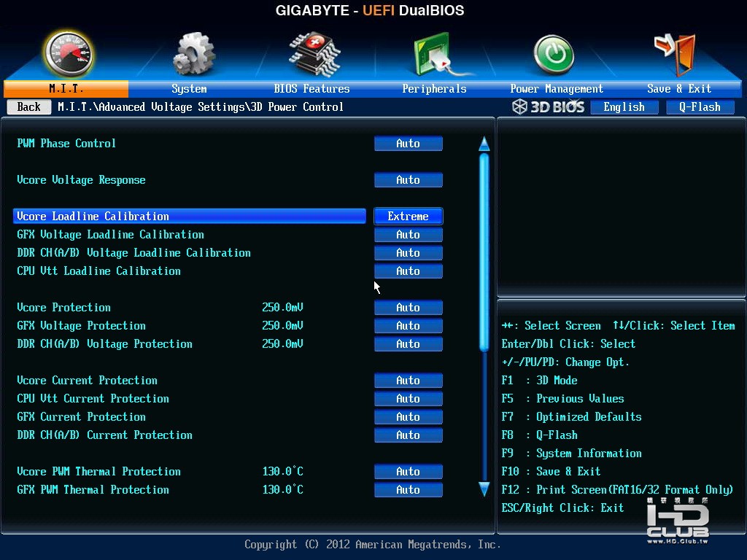Viewport: 747px width, 560px height.
Task: Click the Vcore PWM Thermal 130.0°C value
Action: (x=282, y=472)
